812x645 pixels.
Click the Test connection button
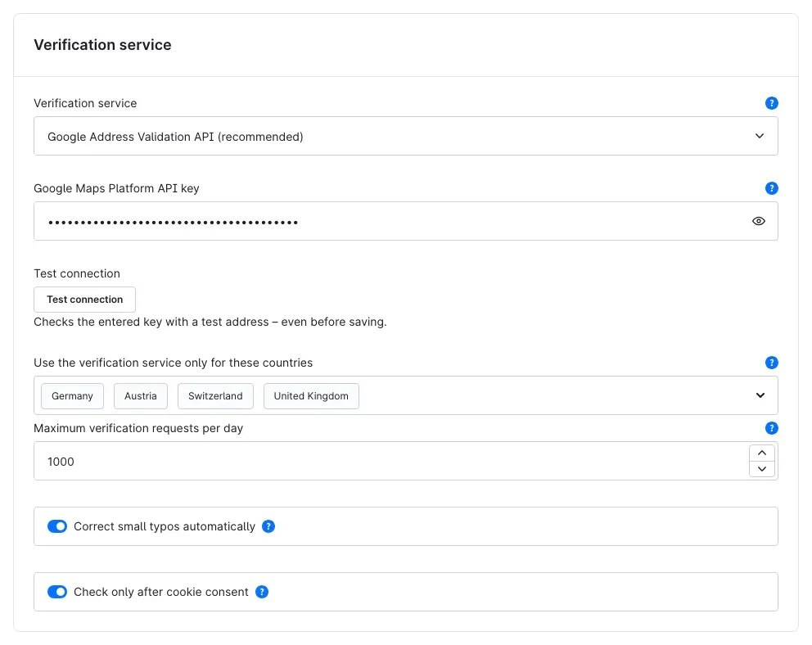[x=84, y=300]
